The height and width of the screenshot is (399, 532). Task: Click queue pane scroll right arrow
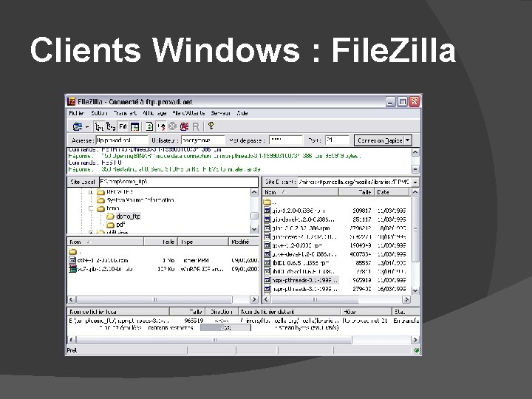click(x=415, y=340)
